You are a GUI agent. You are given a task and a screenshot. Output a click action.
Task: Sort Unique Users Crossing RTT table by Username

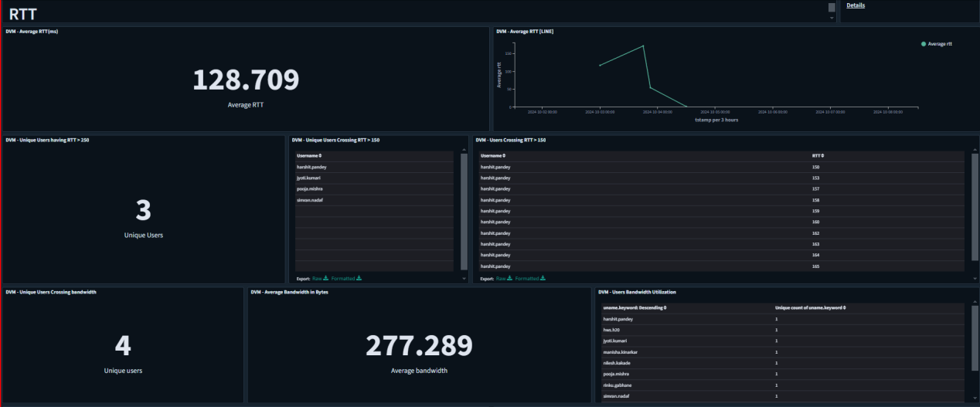click(311, 156)
